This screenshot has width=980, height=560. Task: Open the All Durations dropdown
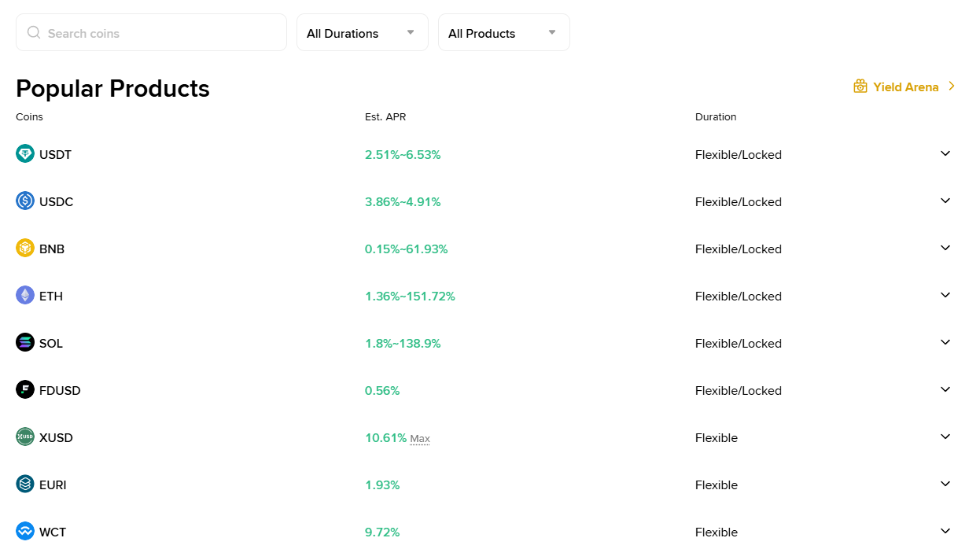click(362, 32)
